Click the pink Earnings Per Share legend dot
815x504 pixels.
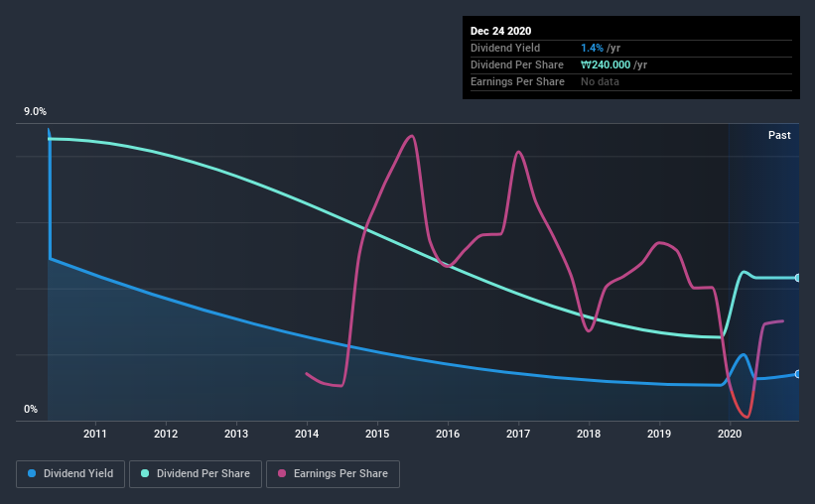282,473
